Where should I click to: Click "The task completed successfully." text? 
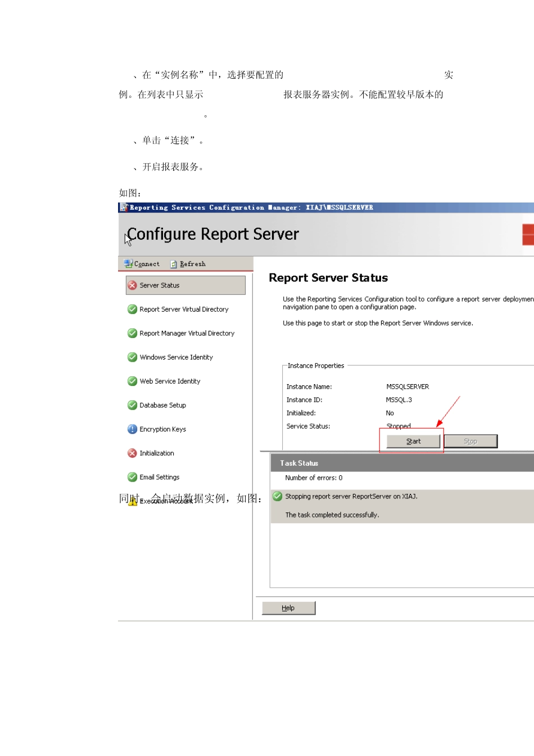pos(332,515)
